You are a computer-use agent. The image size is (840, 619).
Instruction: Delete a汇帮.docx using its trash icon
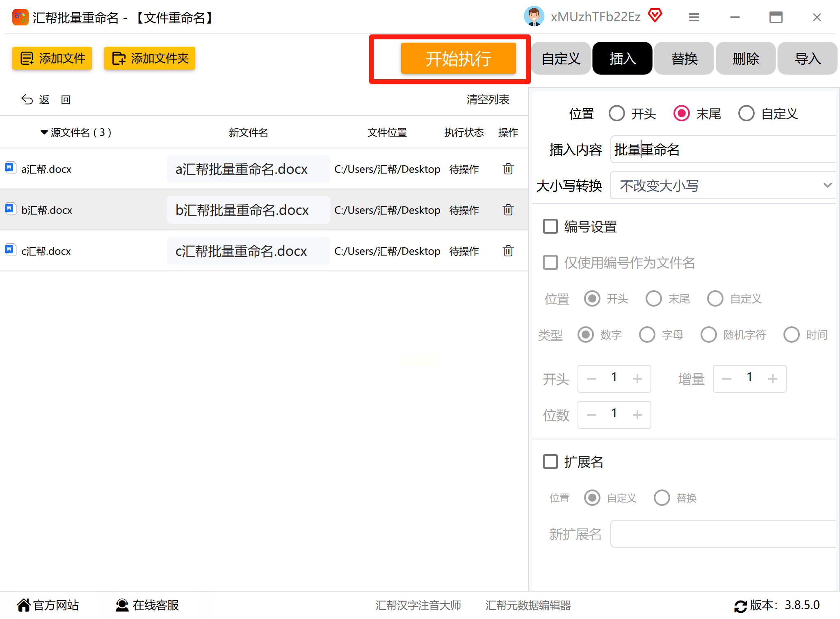pyautogui.click(x=508, y=169)
